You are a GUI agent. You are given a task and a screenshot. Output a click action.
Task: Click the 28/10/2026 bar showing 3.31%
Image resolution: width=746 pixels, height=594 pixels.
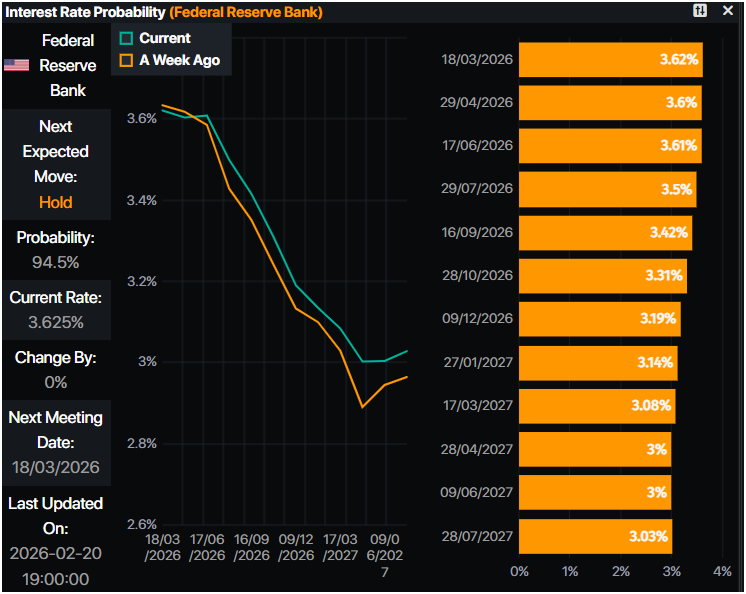pyautogui.click(x=602, y=275)
